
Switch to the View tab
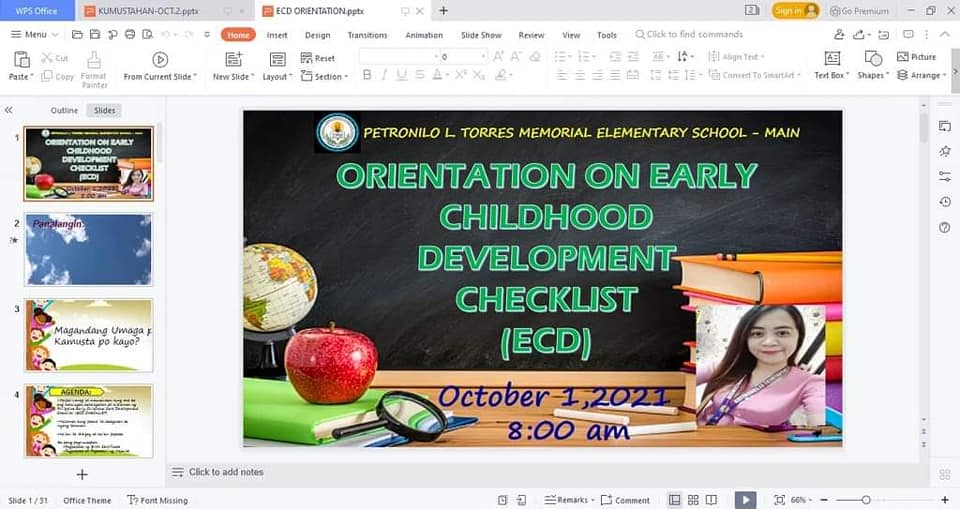[571, 35]
